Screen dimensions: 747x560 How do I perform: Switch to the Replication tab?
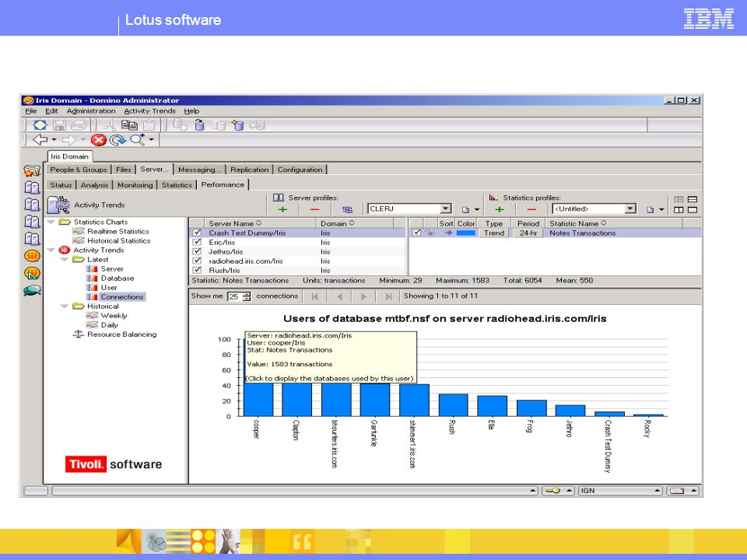pos(249,170)
